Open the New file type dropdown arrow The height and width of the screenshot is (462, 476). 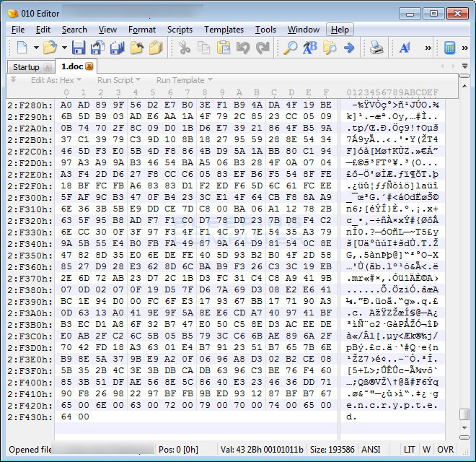click(x=36, y=48)
